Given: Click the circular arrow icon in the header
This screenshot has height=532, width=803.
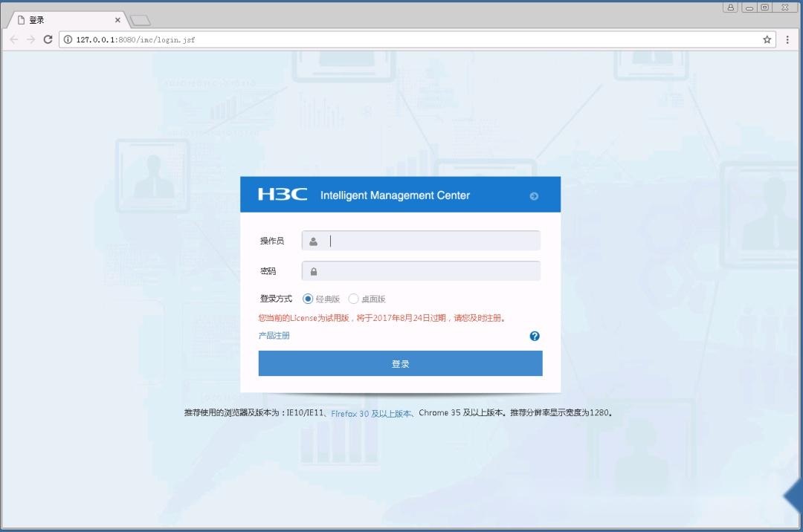Looking at the screenshot, I should coord(534,195).
